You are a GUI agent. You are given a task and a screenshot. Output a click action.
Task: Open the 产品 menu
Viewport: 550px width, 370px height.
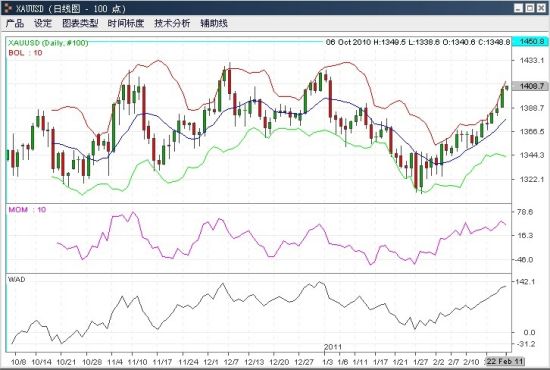point(15,23)
